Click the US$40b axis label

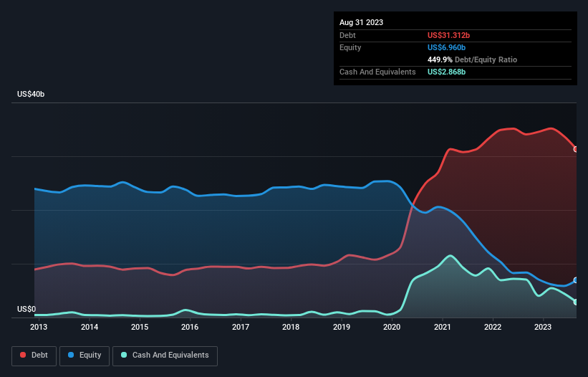point(31,94)
